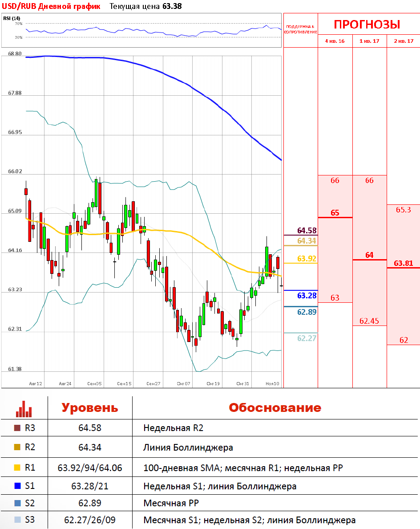This screenshot has width=420, height=529.
Task: Click the light blue S3 color swatch
Action: pos(17,519)
